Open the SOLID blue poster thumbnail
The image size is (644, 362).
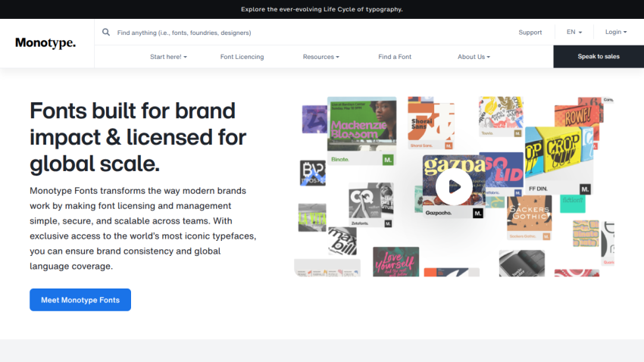(x=504, y=173)
